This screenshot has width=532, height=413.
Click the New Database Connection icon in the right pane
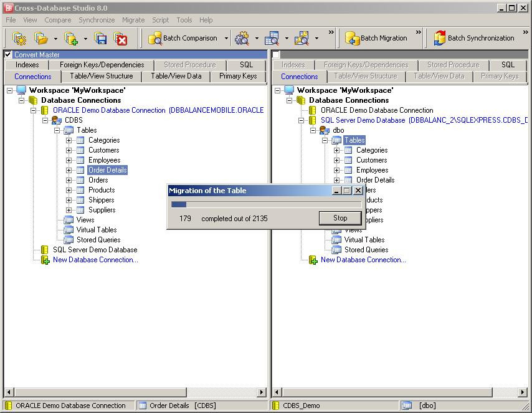pos(313,260)
